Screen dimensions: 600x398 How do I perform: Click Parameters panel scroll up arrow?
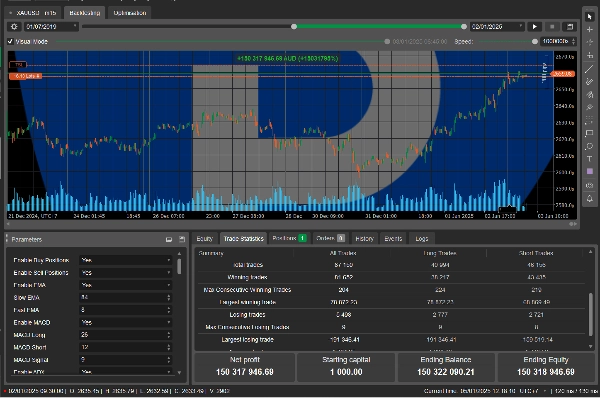coord(179,254)
